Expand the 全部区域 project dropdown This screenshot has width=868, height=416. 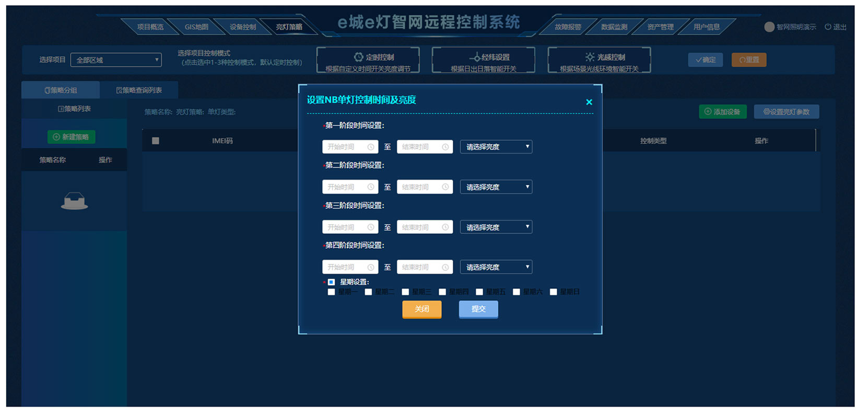tap(116, 60)
